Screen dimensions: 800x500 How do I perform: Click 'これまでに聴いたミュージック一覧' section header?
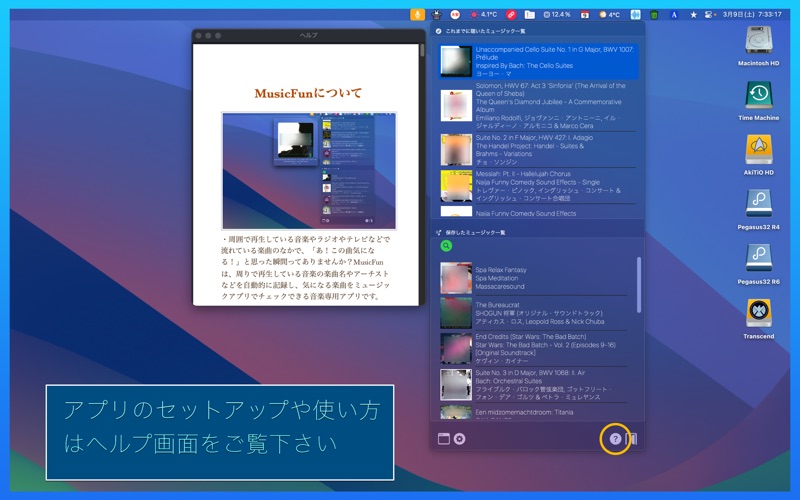click(485, 31)
